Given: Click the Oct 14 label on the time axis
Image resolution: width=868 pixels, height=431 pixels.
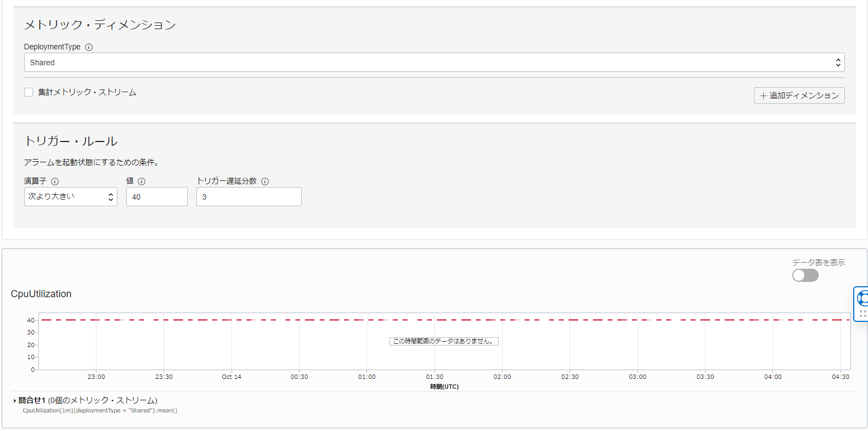Looking at the screenshot, I should (x=231, y=377).
